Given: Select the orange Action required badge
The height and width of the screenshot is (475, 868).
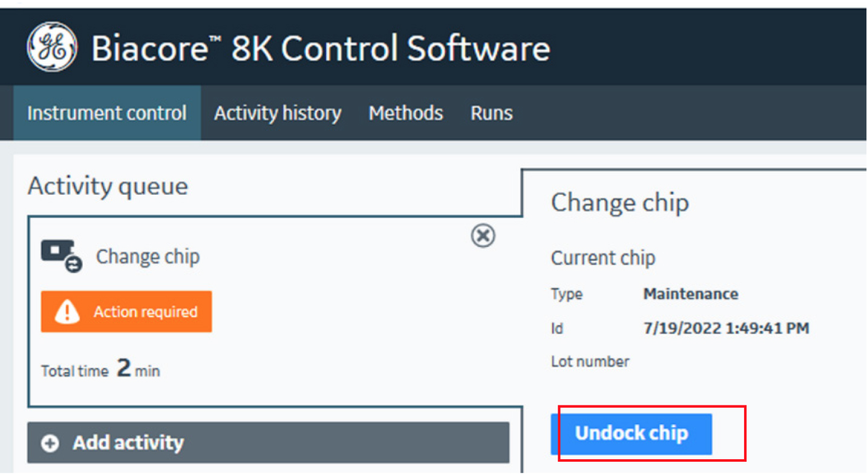Looking at the screenshot, I should pyautogui.click(x=126, y=312).
